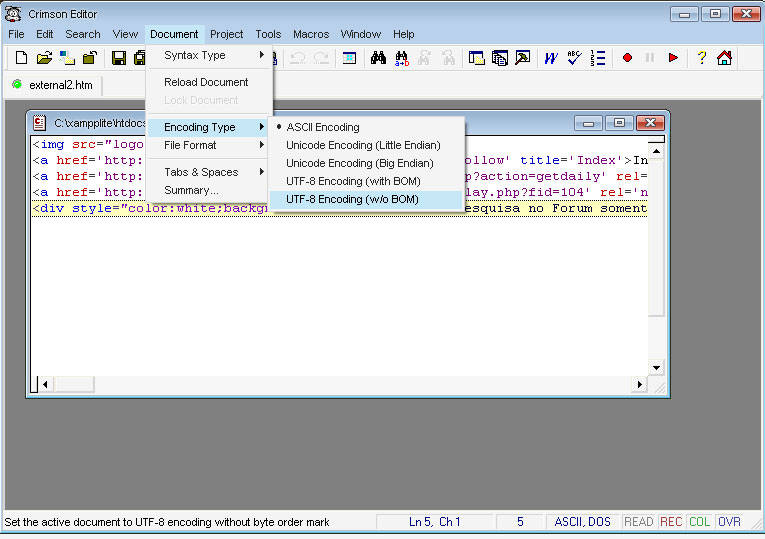Click the vertical scrollbar up arrow
The image size is (765, 539).
pos(656,151)
